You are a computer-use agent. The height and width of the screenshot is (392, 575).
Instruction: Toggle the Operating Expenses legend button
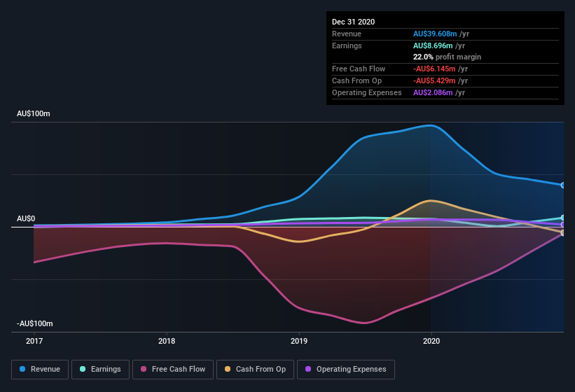[346, 370]
